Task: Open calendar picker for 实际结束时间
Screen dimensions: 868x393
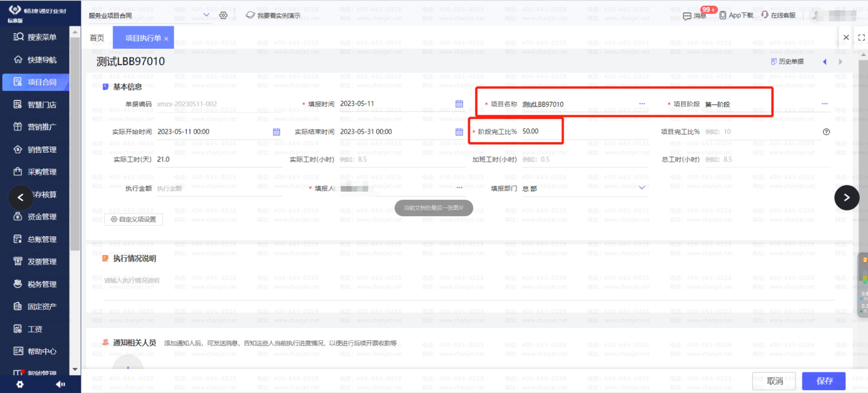Action: click(x=459, y=132)
